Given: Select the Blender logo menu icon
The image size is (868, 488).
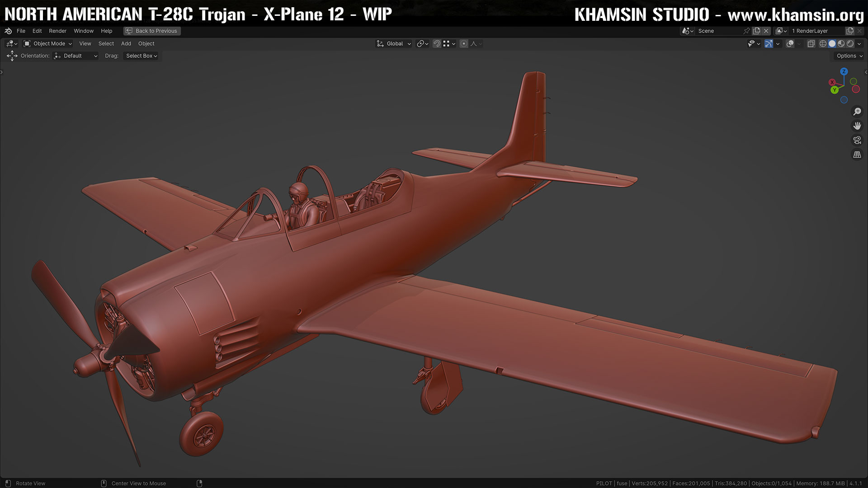Looking at the screenshot, I should [8, 31].
